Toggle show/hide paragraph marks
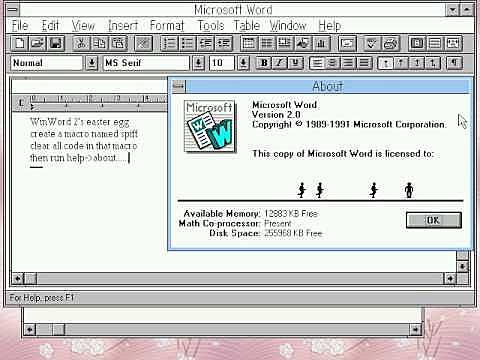The height and width of the screenshot is (360, 480). pos(454,63)
